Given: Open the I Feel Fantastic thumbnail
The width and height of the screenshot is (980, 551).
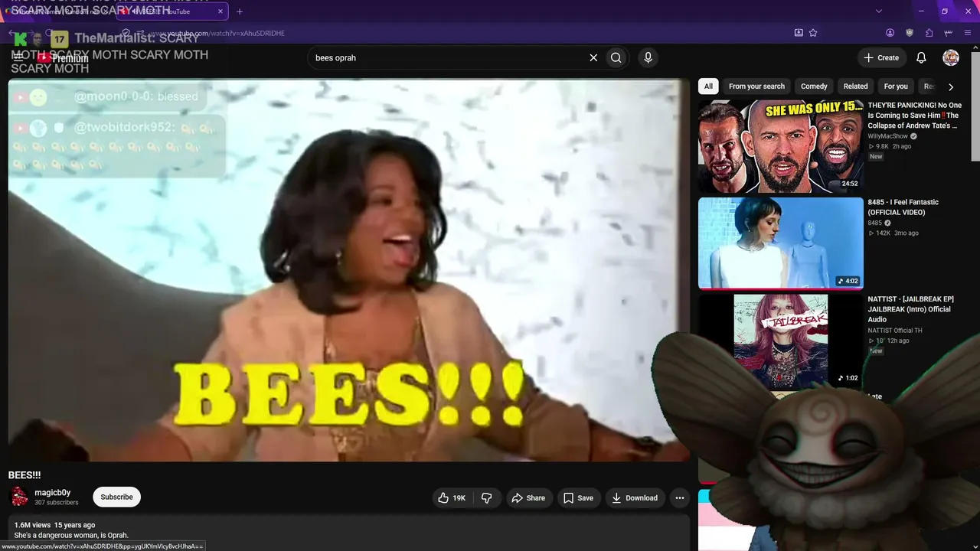Looking at the screenshot, I should pos(780,243).
